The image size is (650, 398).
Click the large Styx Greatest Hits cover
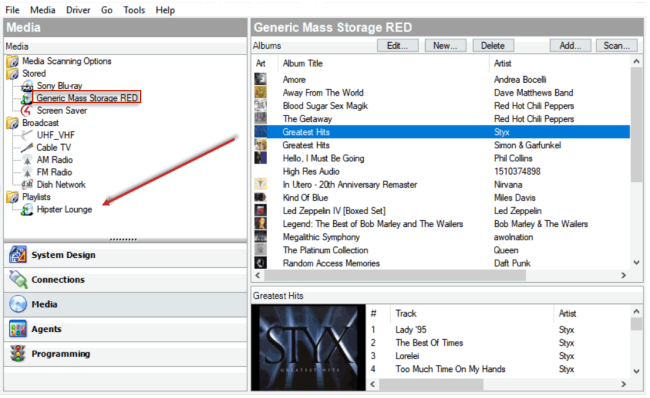pos(308,347)
